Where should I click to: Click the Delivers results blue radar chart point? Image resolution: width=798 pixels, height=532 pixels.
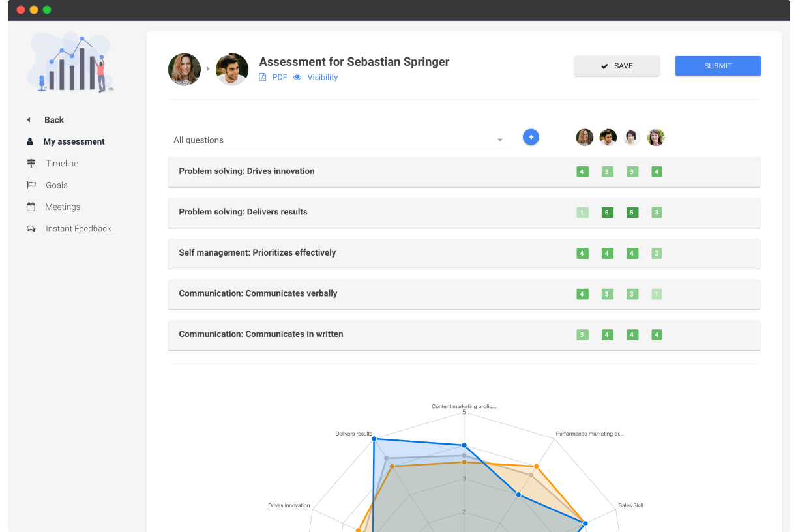coord(374,439)
